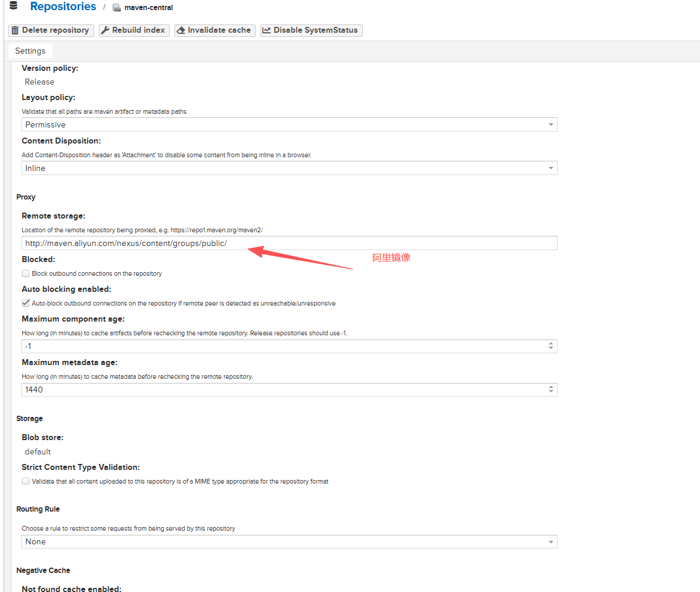Click the maven-central repository icon in breadcrumb
Screen dimensions: 700x592
(117, 8)
